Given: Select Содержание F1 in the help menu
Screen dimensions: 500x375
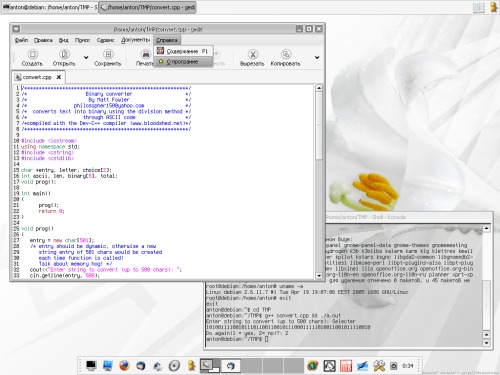Looking at the screenshot, I should pos(184,51).
